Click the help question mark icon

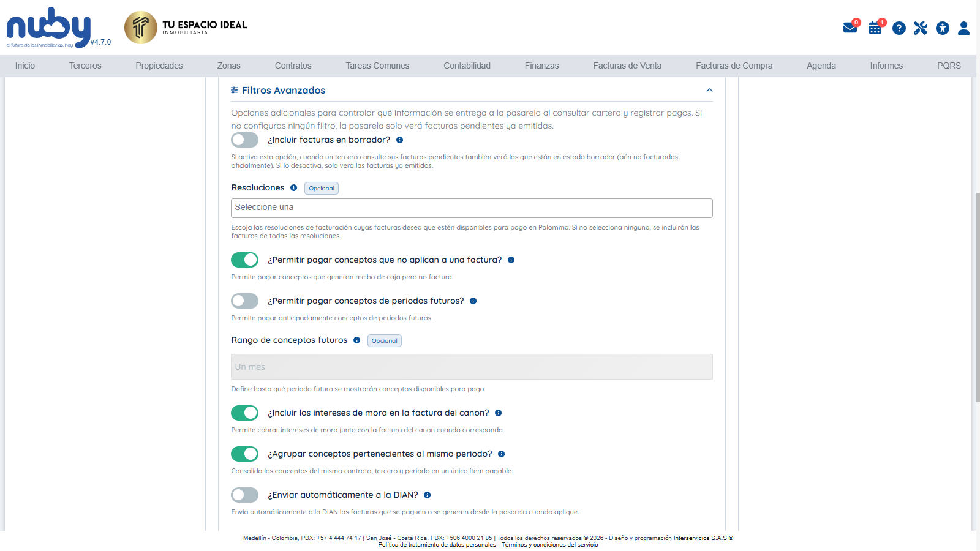(x=899, y=28)
